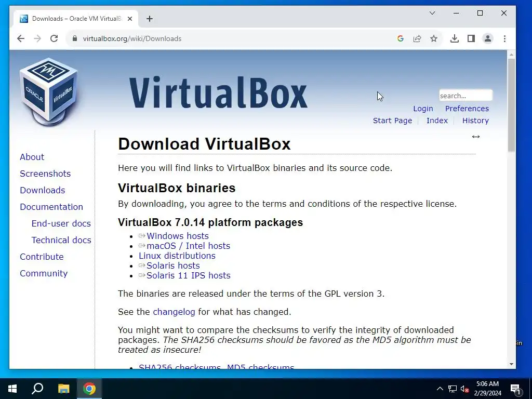Image resolution: width=532 pixels, height=399 pixels.
Task: Click the site search box
Action: point(465,96)
